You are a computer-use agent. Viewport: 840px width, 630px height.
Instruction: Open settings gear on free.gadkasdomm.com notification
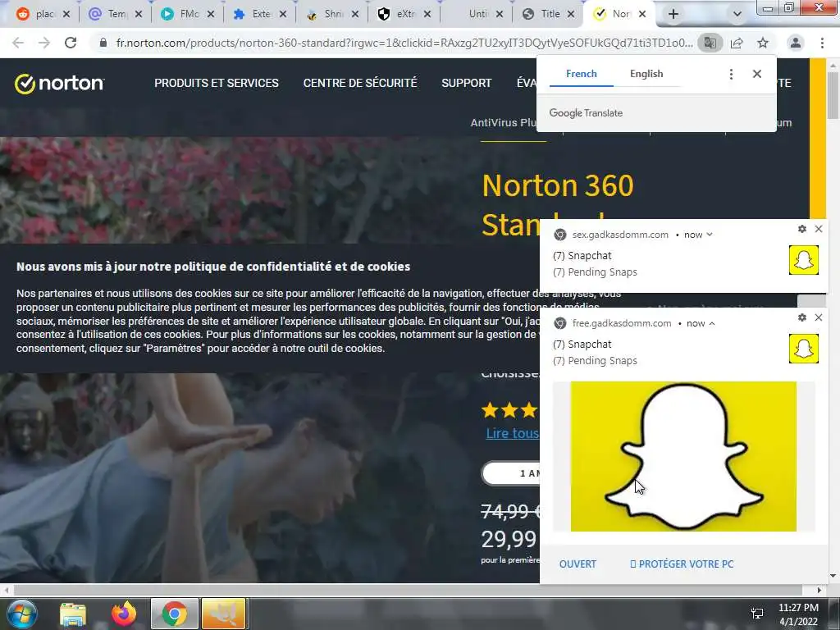pos(802,317)
